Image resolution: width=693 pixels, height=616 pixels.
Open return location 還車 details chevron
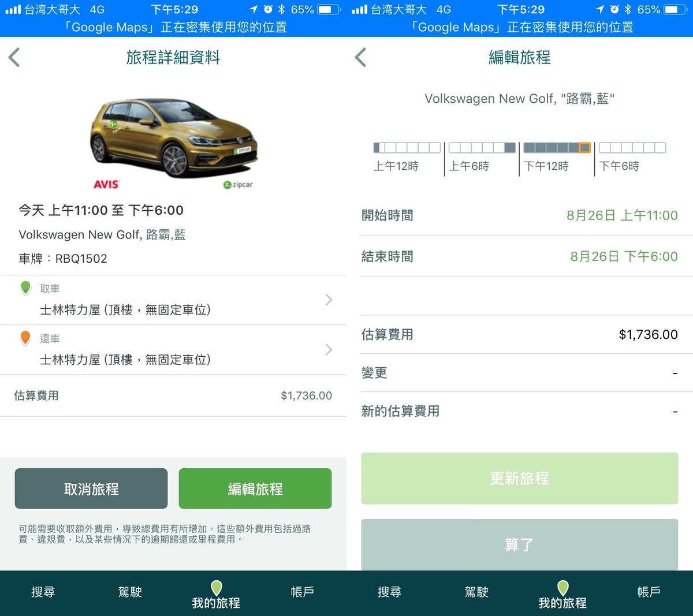point(329,350)
